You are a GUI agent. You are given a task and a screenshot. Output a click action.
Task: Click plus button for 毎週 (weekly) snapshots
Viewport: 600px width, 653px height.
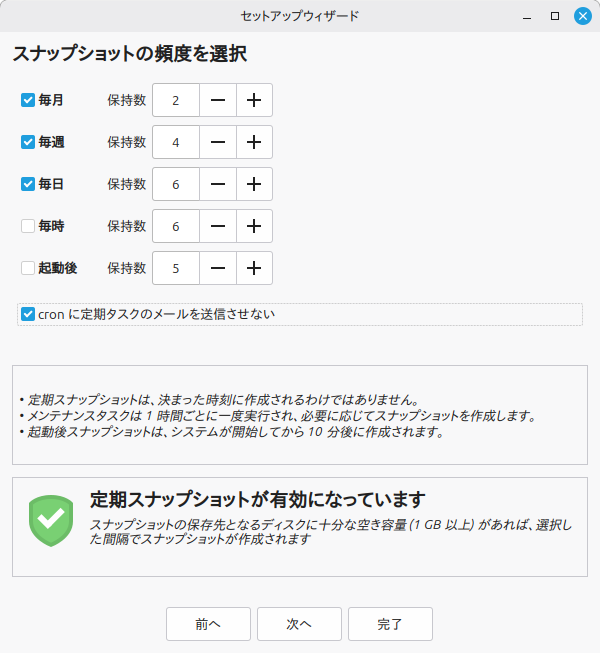tap(254, 142)
